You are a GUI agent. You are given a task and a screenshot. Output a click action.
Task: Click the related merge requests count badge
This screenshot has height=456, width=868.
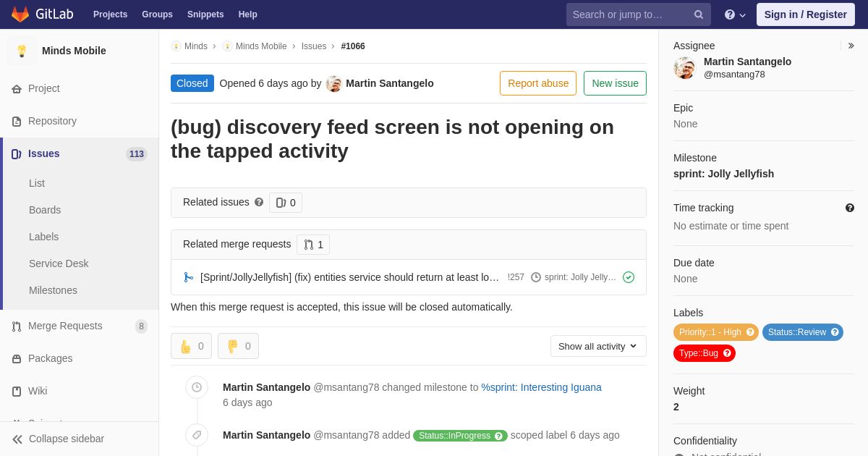click(x=313, y=245)
